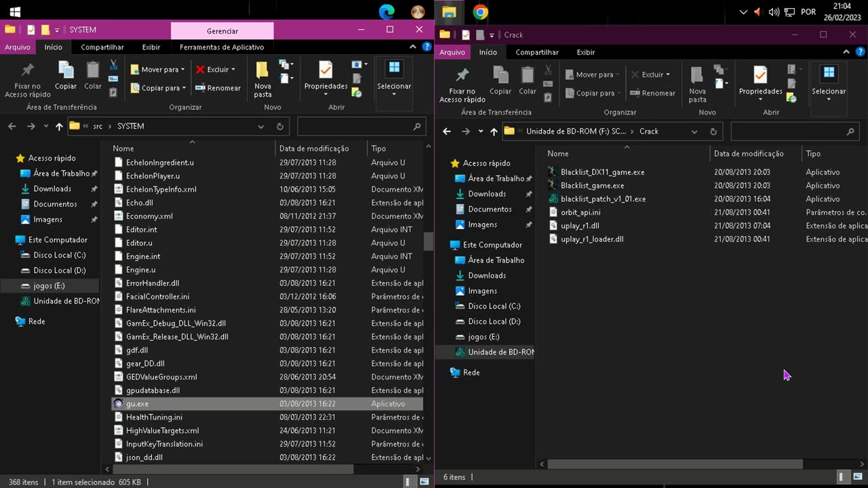
Task: Select Rede in Crack window sidebar
Action: pyautogui.click(x=471, y=372)
